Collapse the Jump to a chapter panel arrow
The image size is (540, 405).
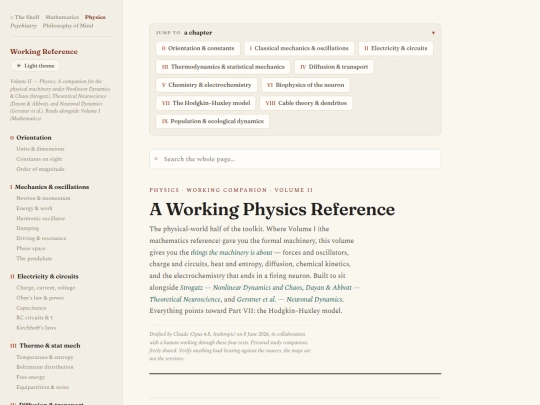pos(433,33)
